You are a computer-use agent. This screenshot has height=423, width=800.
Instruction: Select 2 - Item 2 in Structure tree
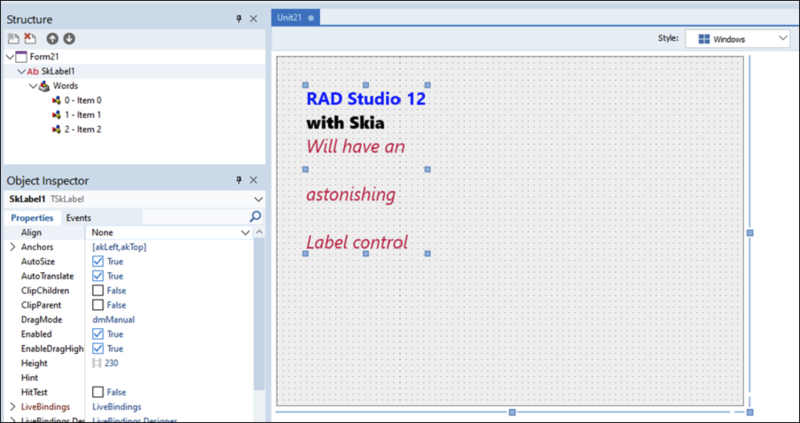click(83, 130)
